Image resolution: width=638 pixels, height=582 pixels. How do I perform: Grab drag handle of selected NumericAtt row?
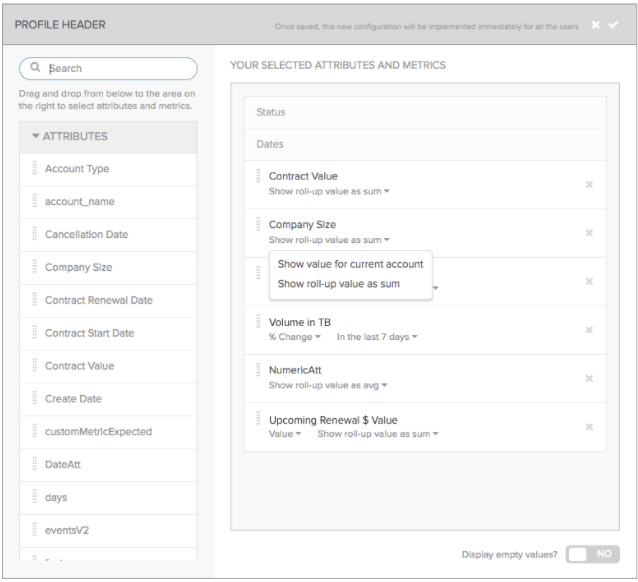(258, 370)
